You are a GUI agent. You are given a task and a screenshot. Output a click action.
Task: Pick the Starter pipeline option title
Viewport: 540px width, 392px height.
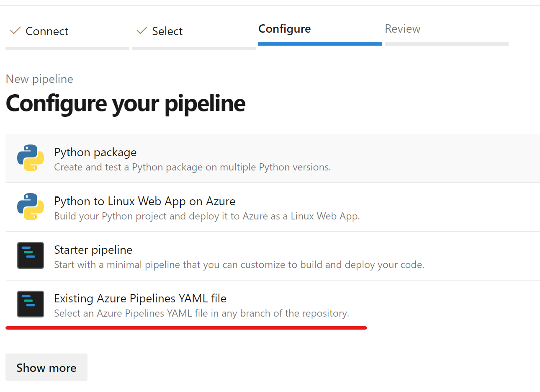[x=93, y=250]
